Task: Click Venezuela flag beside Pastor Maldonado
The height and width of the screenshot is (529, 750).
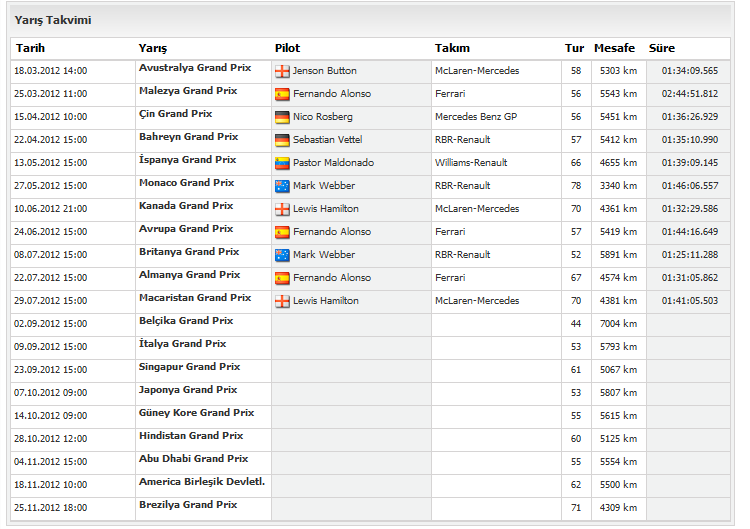Action: point(282,163)
